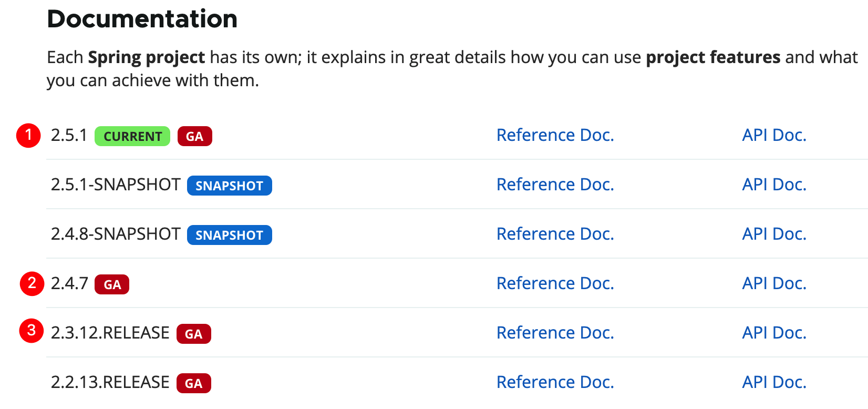This screenshot has height=409, width=868.
Task: Open Reference Doc. for version 2.4.7
Action: tap(555, 283)
